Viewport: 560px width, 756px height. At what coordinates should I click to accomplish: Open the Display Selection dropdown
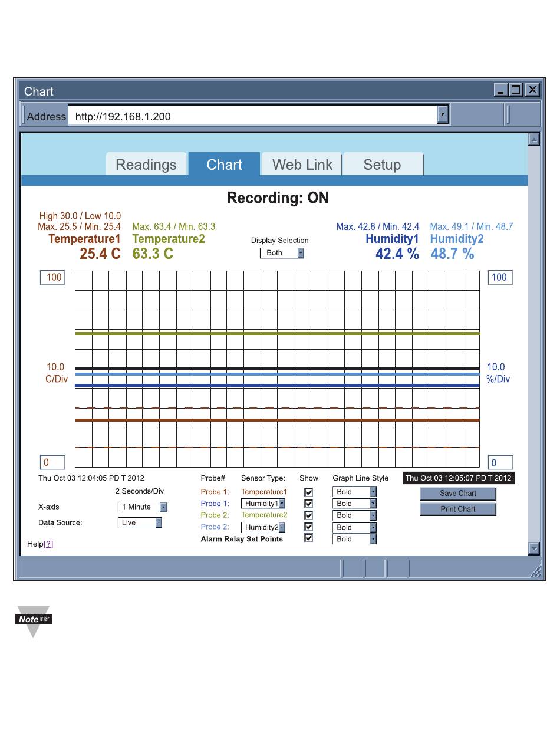click(282, 253)
